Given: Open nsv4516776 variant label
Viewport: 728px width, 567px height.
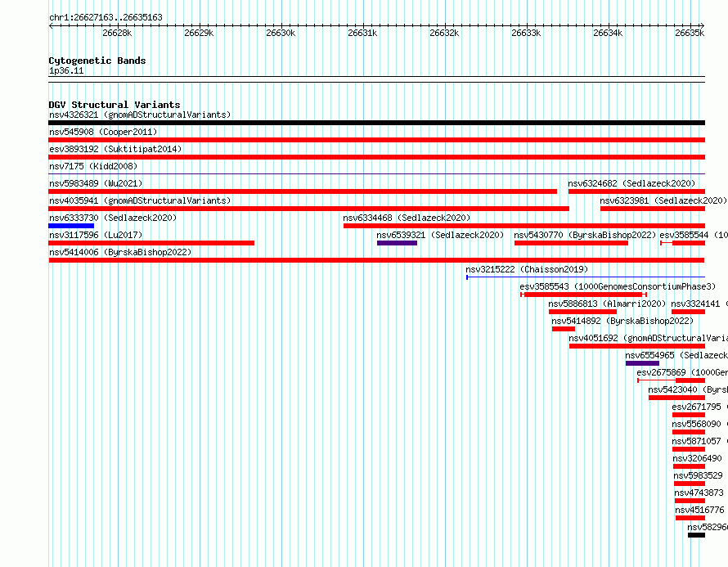Looking at the screenshot, I should pos(699,510).
